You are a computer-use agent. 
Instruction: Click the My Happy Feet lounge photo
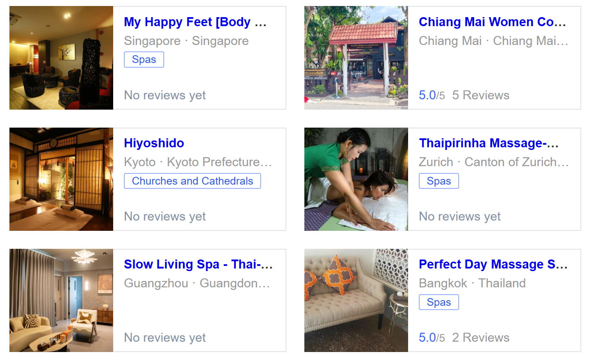click(61, 58)
